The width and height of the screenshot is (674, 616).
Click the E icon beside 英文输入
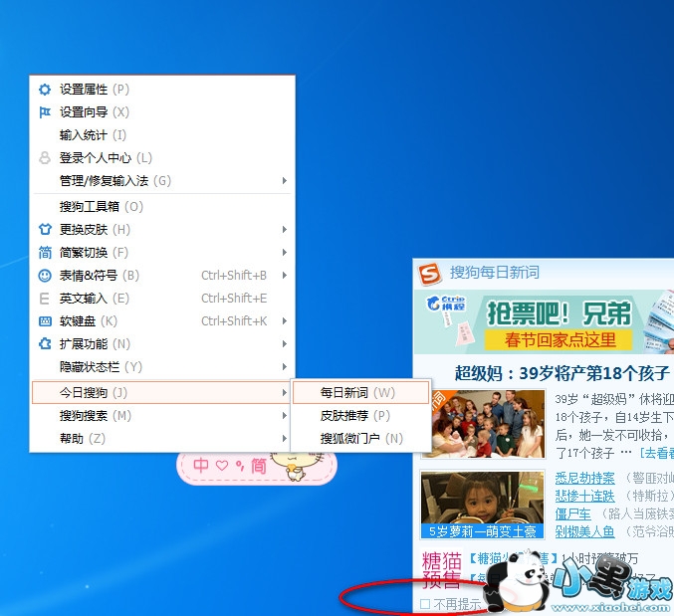point(44,299)
